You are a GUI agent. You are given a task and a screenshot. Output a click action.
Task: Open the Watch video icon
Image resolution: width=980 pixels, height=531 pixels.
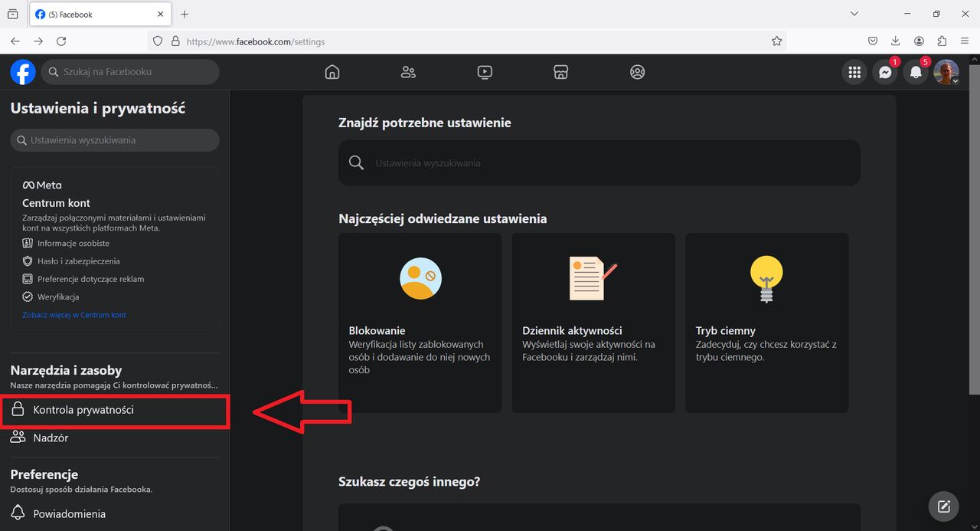tap(485, 72)
